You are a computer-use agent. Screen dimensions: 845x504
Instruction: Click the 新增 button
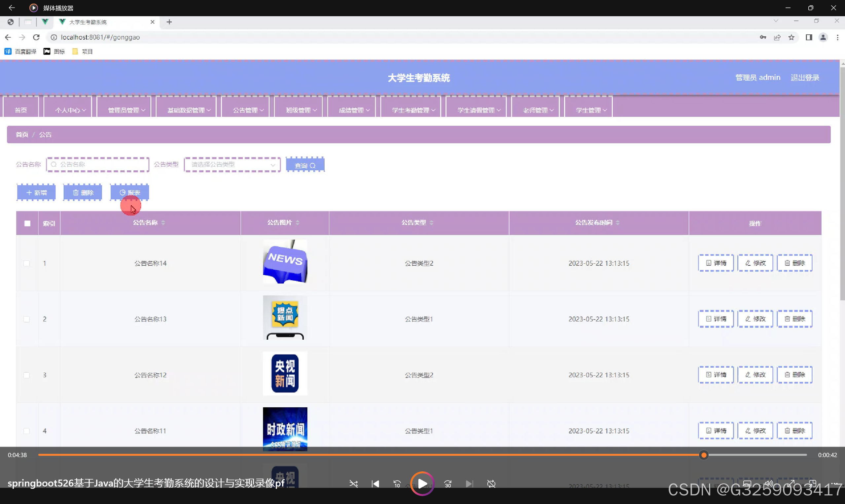pyautogui.click(x=36, y=192)
